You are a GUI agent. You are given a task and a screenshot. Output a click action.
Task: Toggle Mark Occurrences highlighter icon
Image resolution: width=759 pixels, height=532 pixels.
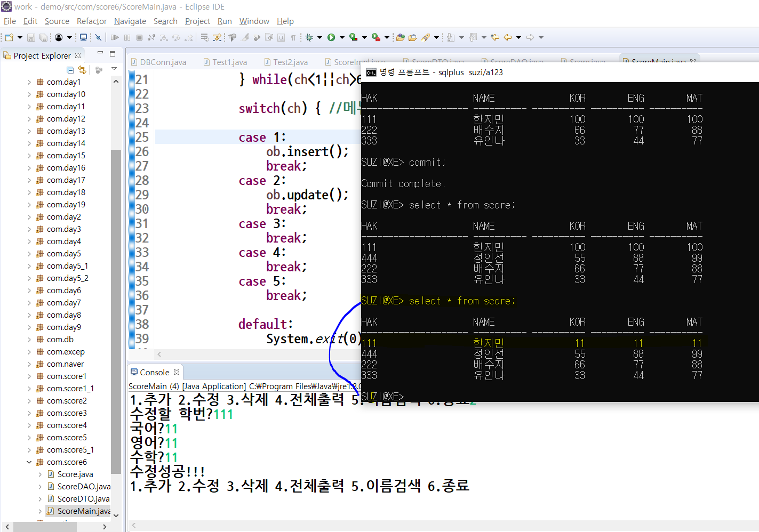245,37
